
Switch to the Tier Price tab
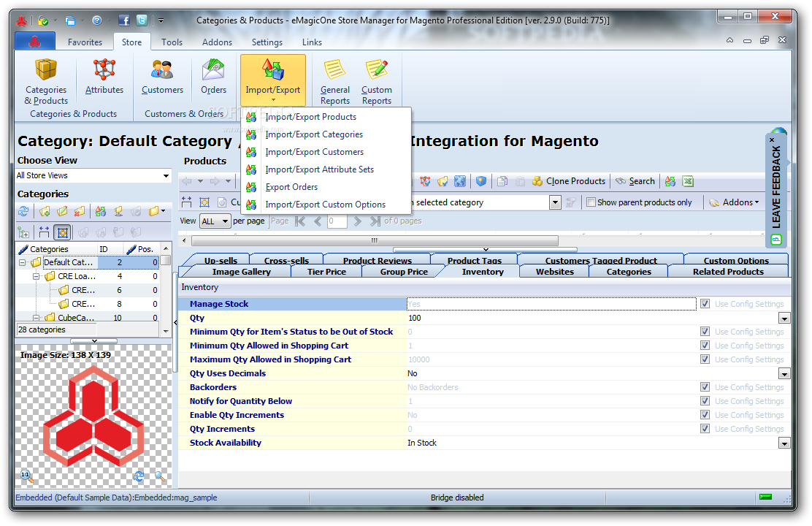point(326,272)
